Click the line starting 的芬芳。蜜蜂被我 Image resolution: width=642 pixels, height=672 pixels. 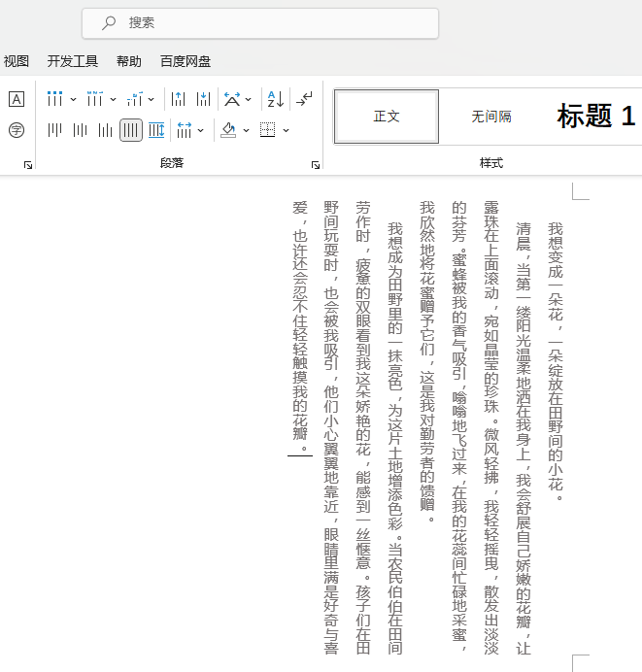459,427
